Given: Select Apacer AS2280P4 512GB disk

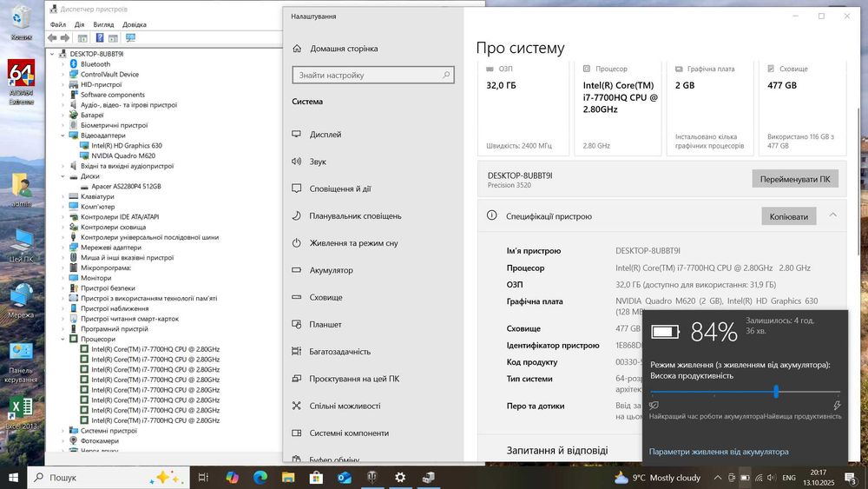Looking at the screenshot, I should (x=126, y=186).
